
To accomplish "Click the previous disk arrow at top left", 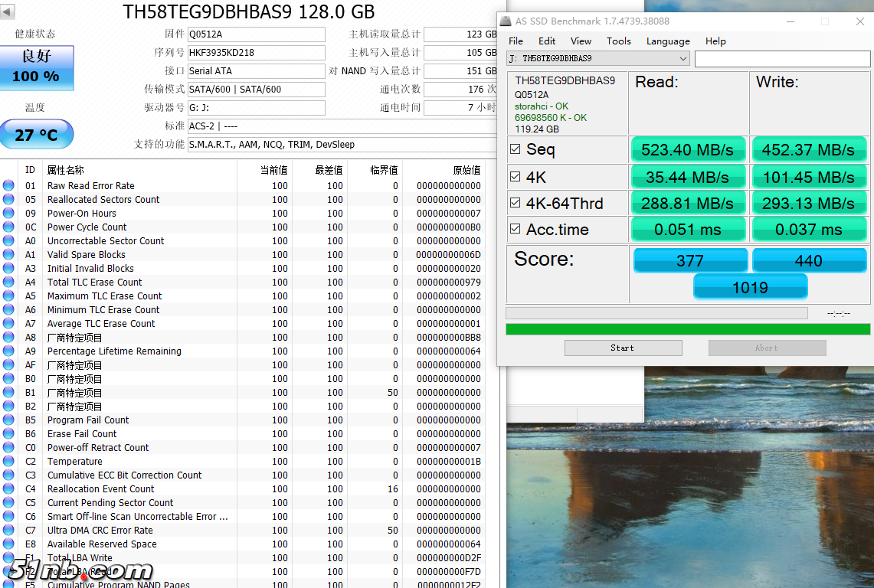I will pyautogui.click(x=8, y=12).
